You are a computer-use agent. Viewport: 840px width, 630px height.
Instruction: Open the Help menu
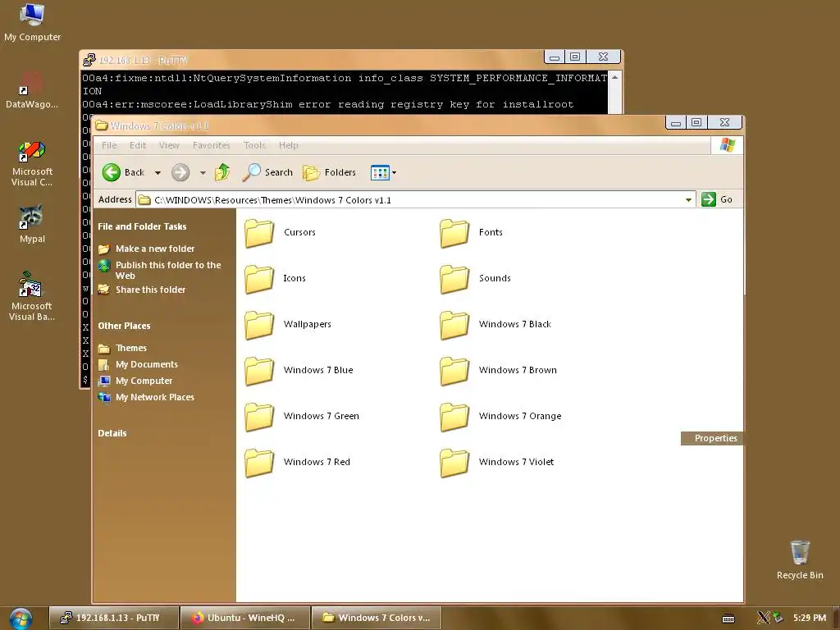288,145
